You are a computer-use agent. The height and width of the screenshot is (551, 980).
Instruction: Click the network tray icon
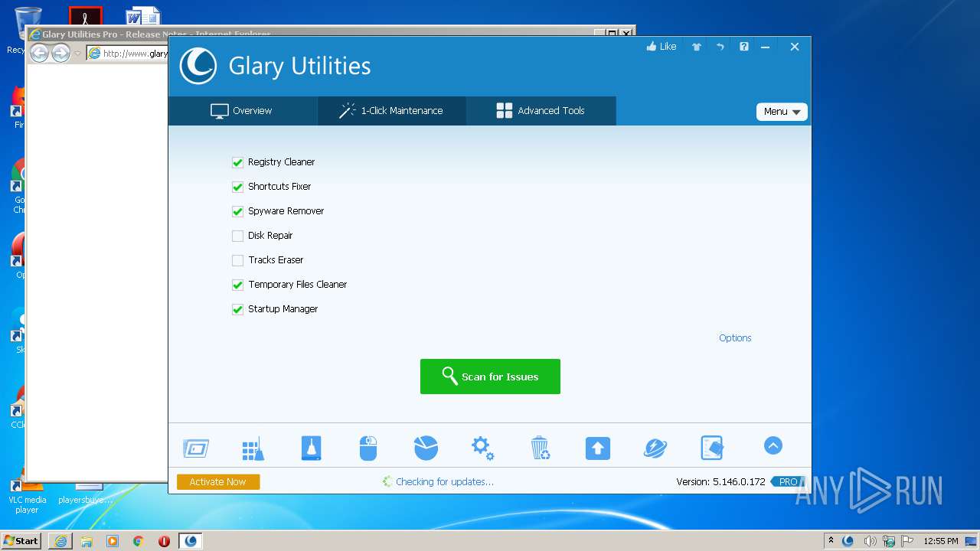[x=889, y=541]
